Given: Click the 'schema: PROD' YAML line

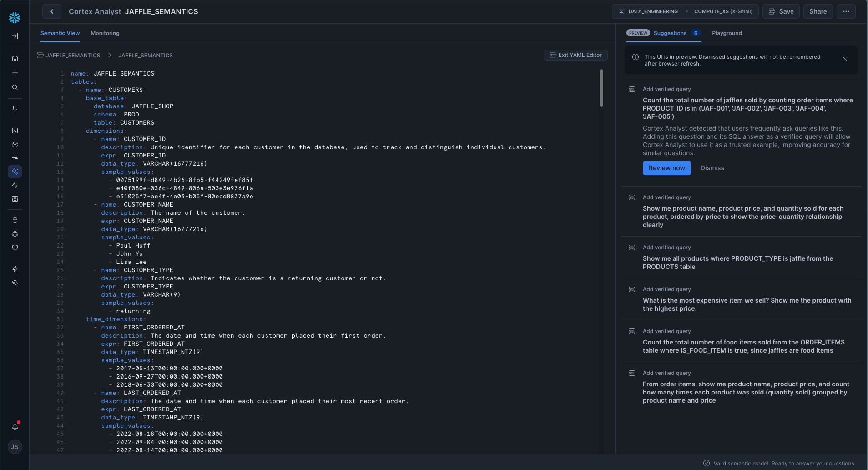Looking at the screenshot, I should point(116,115).
